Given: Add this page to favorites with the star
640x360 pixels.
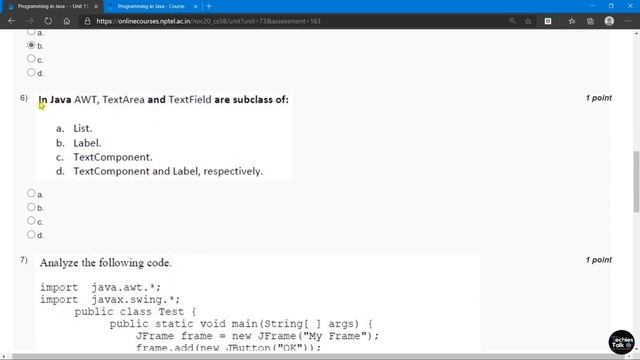Looking at the screenshot, I should point(528,21).
